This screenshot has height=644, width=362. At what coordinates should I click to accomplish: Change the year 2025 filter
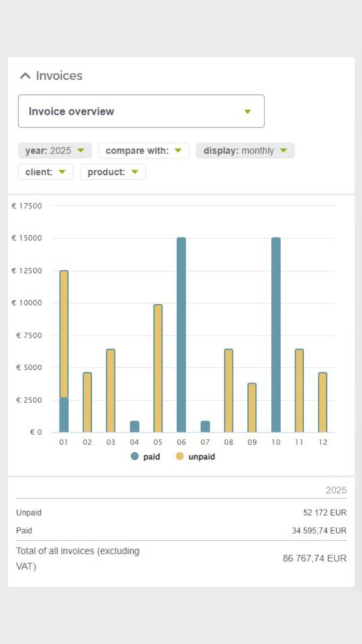coord(55,151)
